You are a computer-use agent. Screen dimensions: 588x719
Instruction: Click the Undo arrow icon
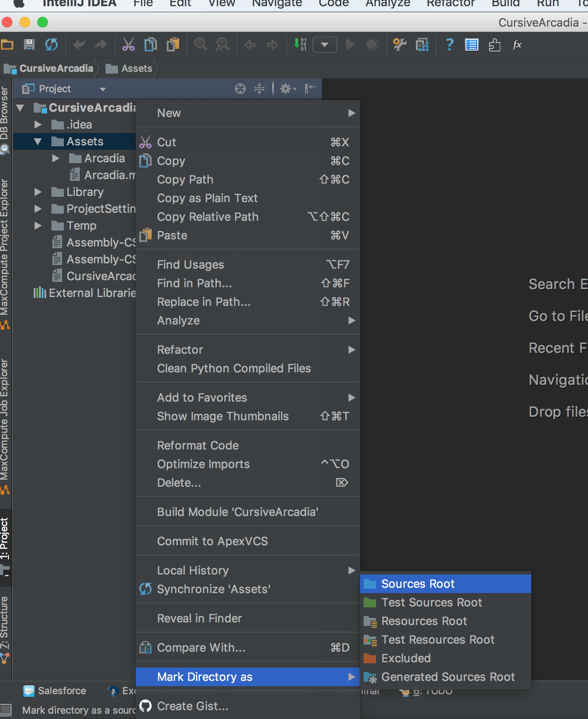[x=79, y=45]
